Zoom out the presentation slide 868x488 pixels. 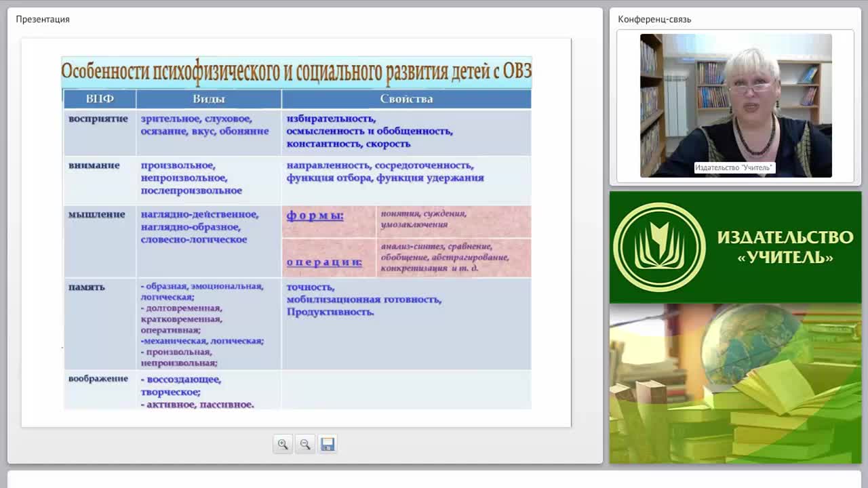[305, 444]
